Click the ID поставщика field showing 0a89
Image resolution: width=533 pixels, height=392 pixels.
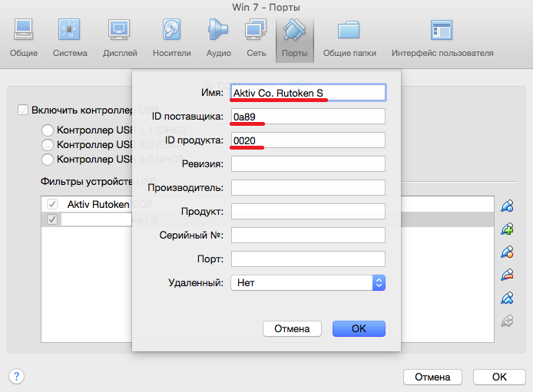[308, 117]
